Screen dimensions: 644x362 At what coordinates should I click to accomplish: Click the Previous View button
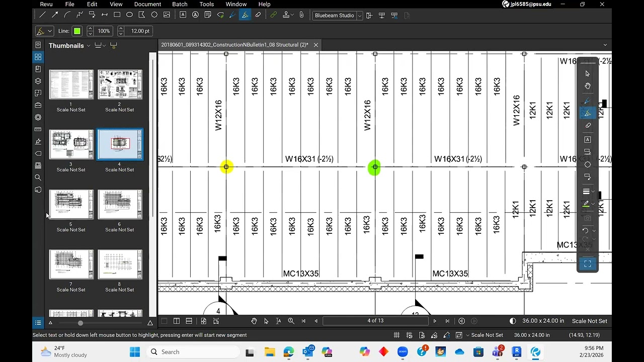[462, 321]
